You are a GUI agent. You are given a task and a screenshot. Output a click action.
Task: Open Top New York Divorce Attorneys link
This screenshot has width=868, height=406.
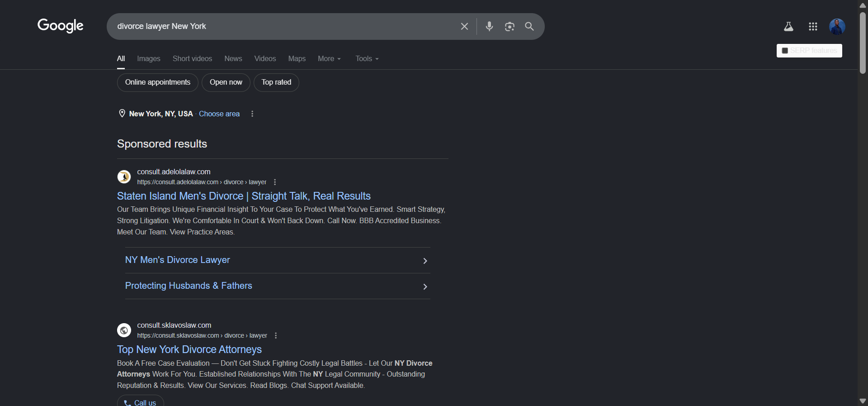coord(189,349)
